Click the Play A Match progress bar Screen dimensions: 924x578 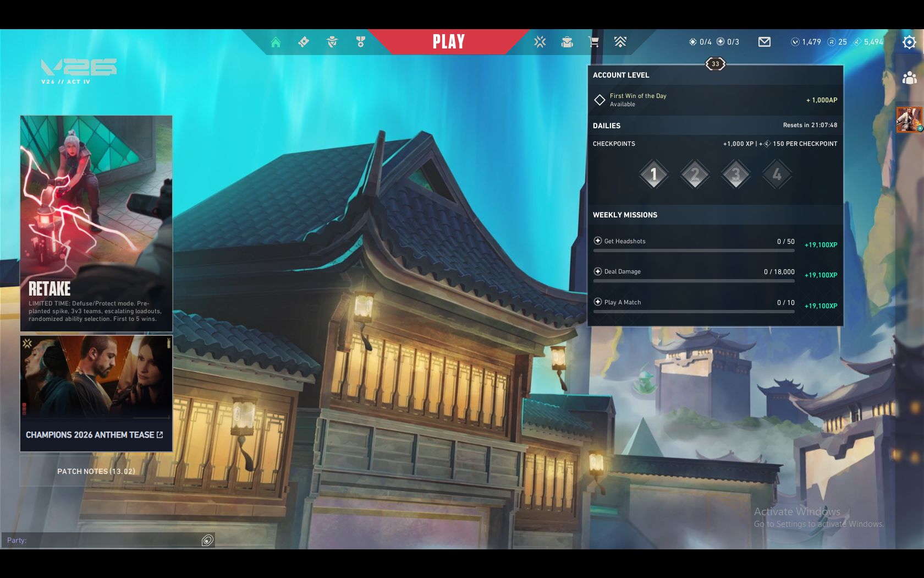pyautogui.click(x=694, y=312)
